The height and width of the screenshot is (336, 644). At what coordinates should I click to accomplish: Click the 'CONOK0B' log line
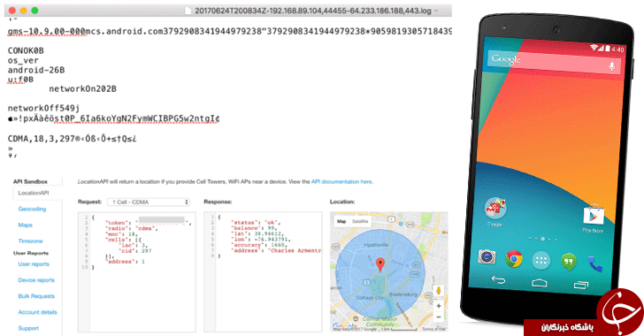coord(26,50)
